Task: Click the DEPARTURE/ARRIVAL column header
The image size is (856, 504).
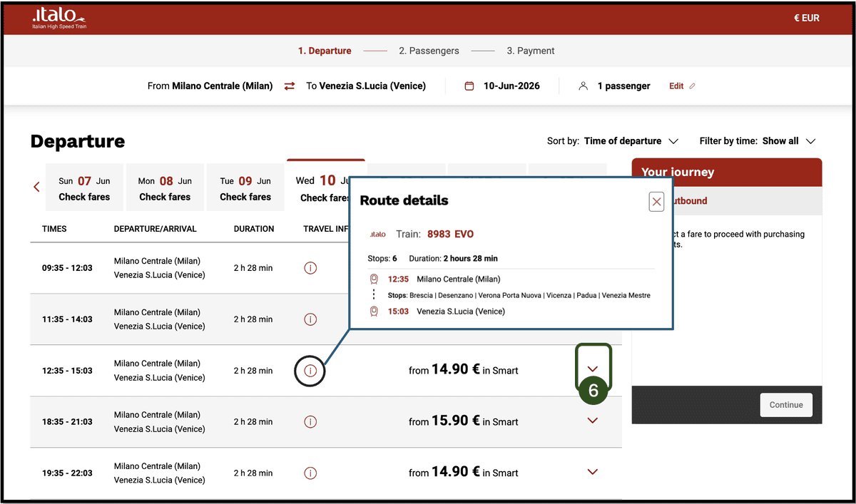Action: pyautogui.click(x=155, y=229)
